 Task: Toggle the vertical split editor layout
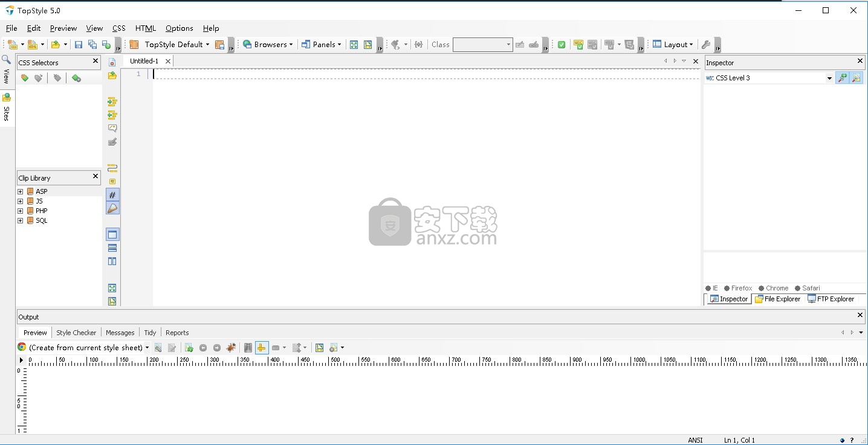pos(112,261)
